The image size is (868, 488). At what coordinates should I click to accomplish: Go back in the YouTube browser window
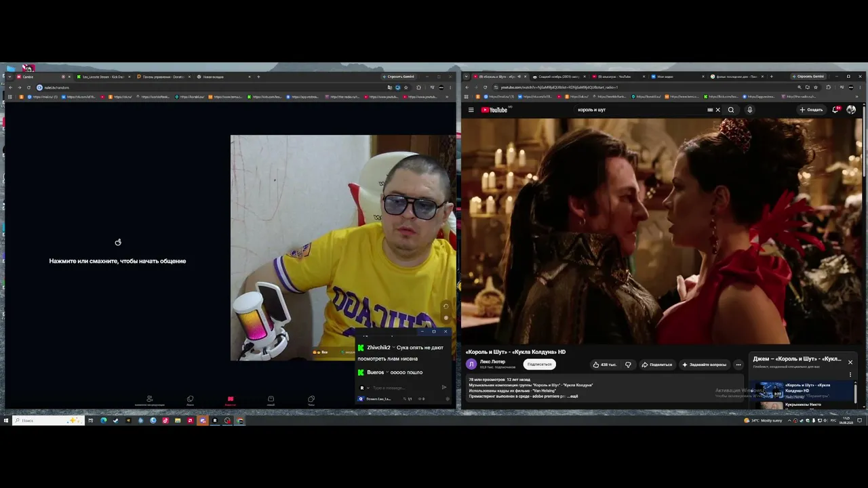coord(468,87)
